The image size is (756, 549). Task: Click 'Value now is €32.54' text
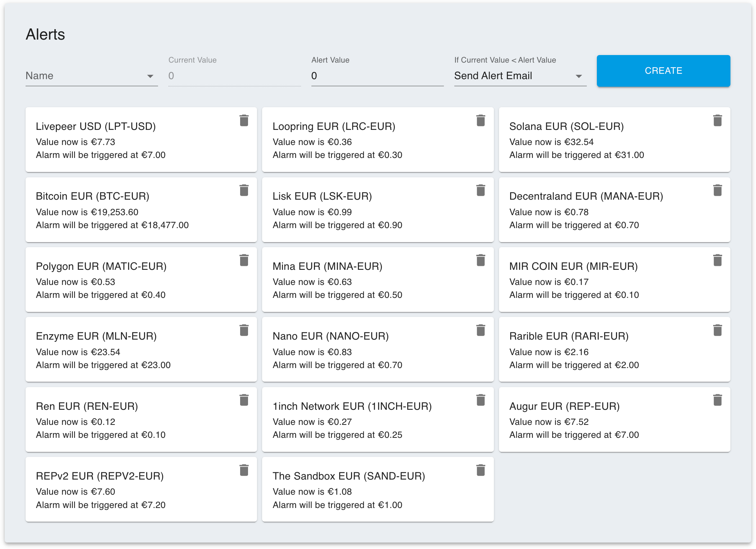click(x=552, y=142)
